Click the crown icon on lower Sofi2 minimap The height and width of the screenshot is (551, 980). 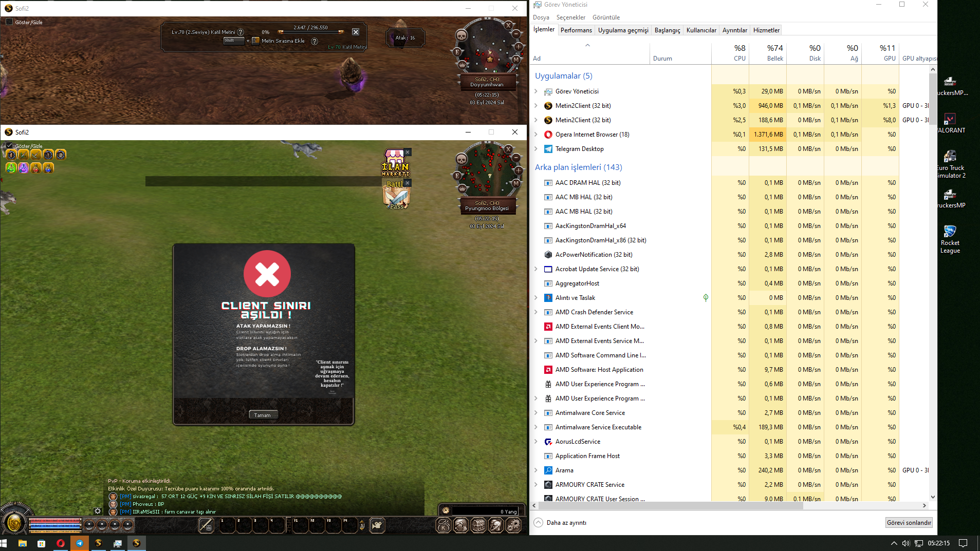point(462,188)
